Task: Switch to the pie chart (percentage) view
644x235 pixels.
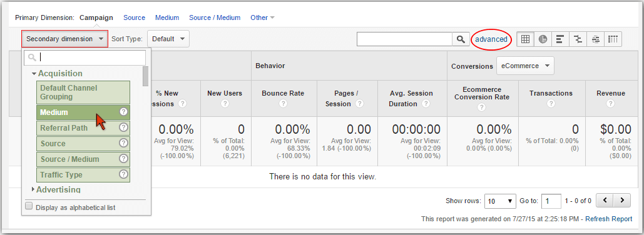Action: click(543, 39)
